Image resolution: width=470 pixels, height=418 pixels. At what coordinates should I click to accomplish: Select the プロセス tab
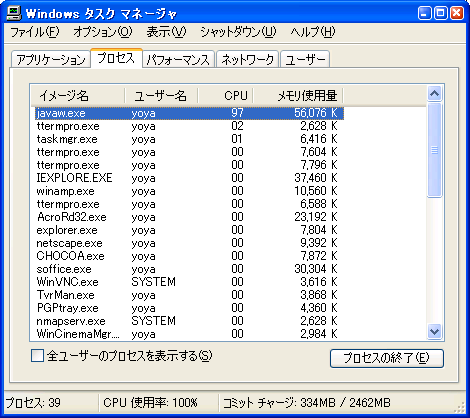point(116,58)
